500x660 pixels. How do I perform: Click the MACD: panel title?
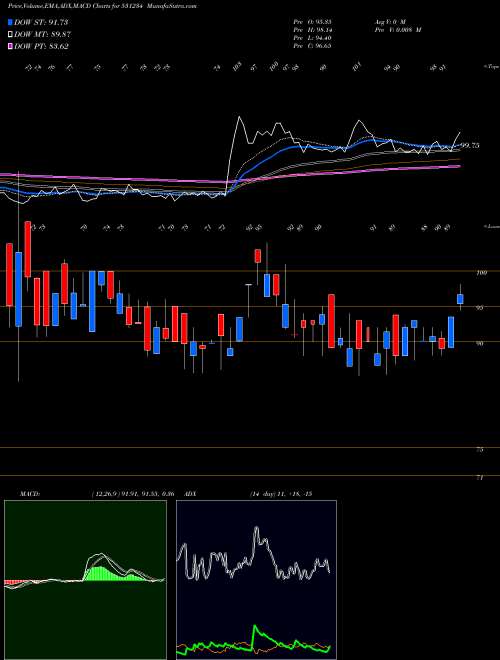[x=29, y=494]
